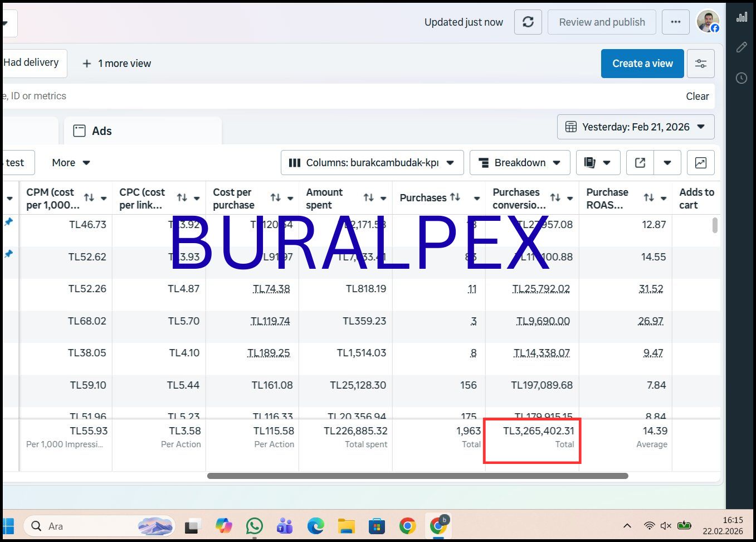Toggle sort on Cost per purchase column

tap(275, 198)
